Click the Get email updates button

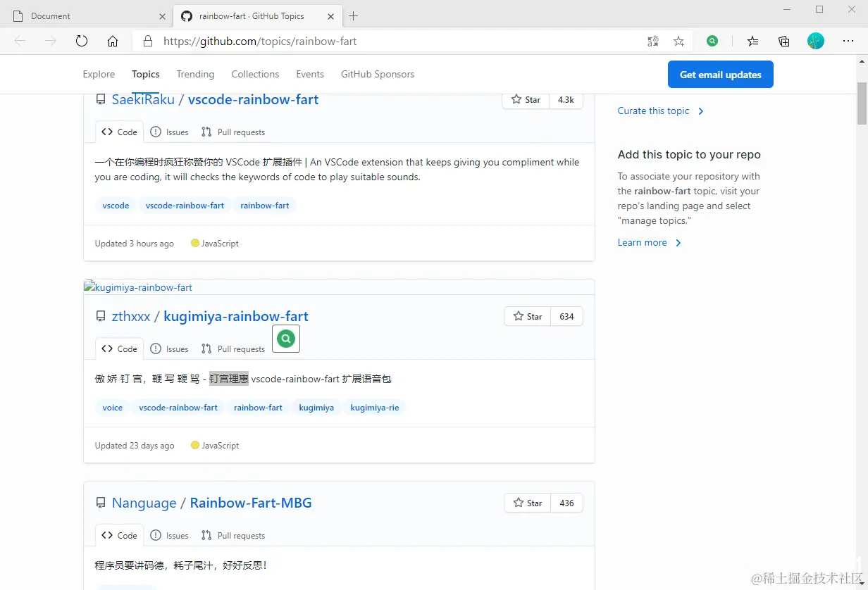[x=721, y=75]
